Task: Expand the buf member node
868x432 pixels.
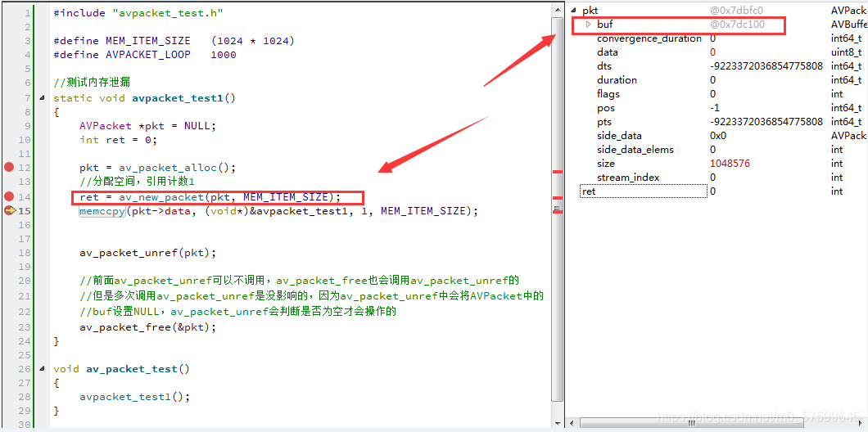Action: pyautogui.click(x=589, y=25)
